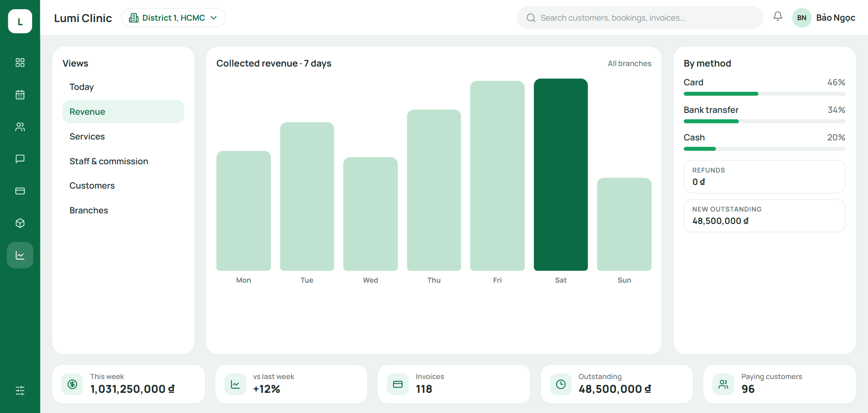Select the Customers view
Viewport: 868px width, 413px height.
123,185
